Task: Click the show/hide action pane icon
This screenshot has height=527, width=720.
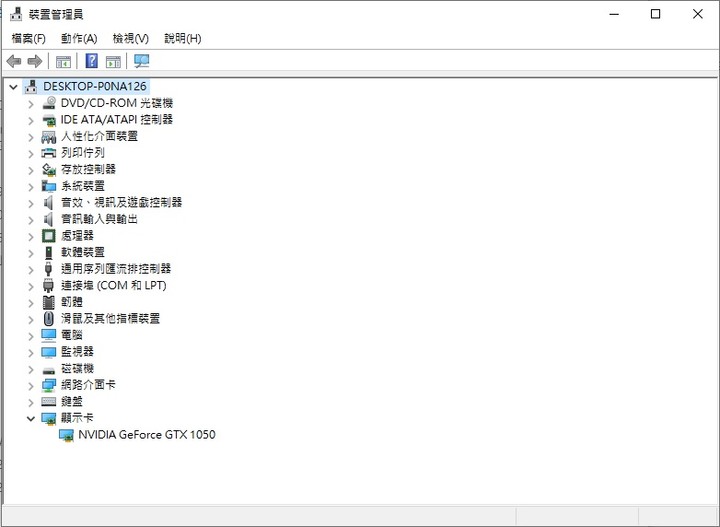Action: coord(113,61)
